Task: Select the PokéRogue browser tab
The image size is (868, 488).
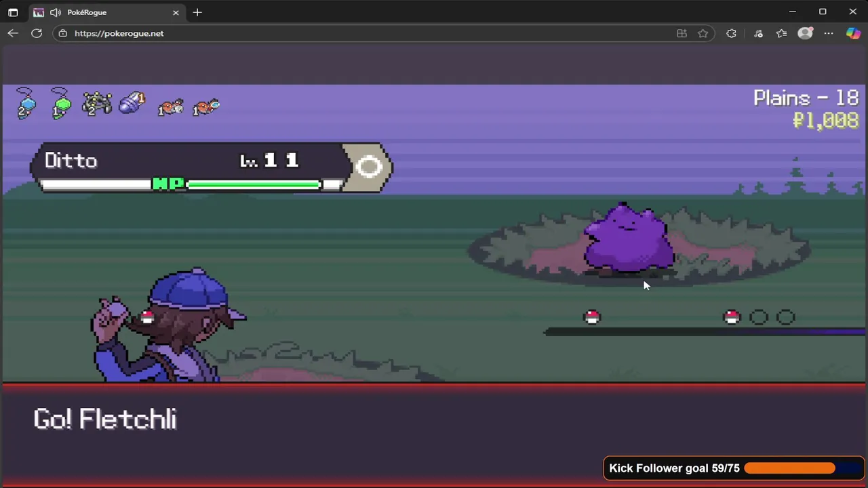Action: (x=106, y=12)
